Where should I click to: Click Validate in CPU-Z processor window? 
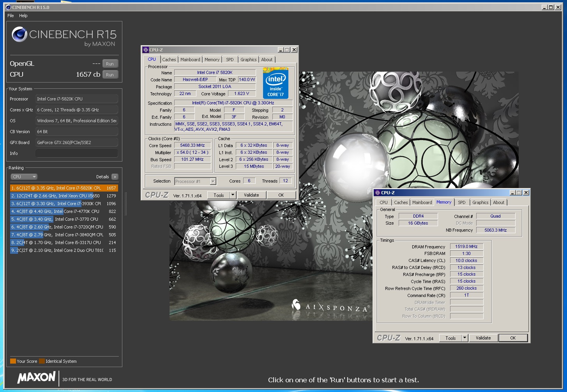tap(251, 195)
